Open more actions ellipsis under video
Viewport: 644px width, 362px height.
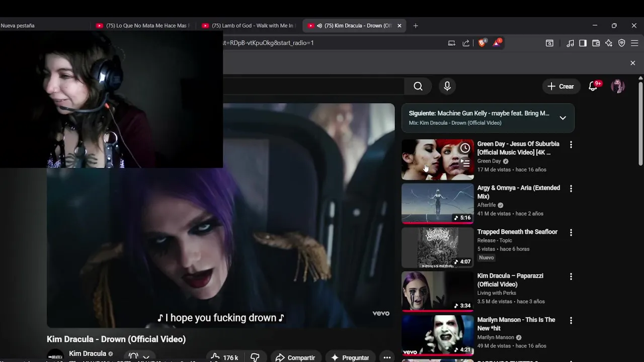(x=387, y=357)
